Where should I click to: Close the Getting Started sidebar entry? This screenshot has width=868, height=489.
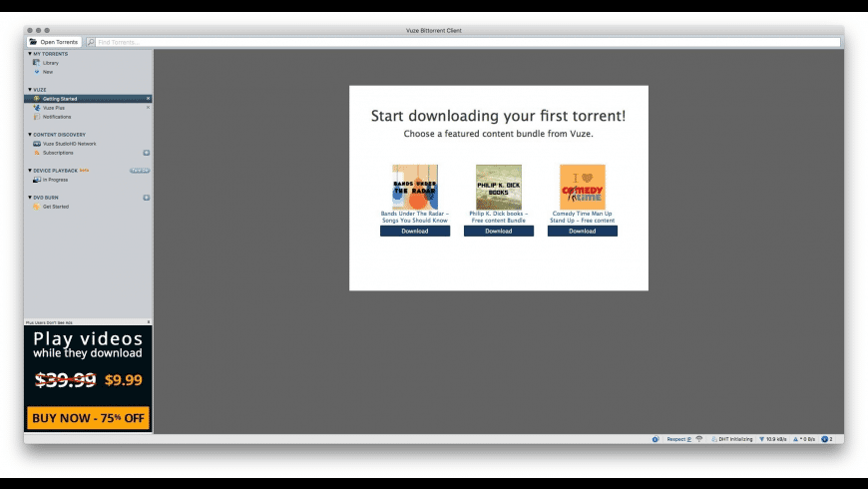click(148, 99)
